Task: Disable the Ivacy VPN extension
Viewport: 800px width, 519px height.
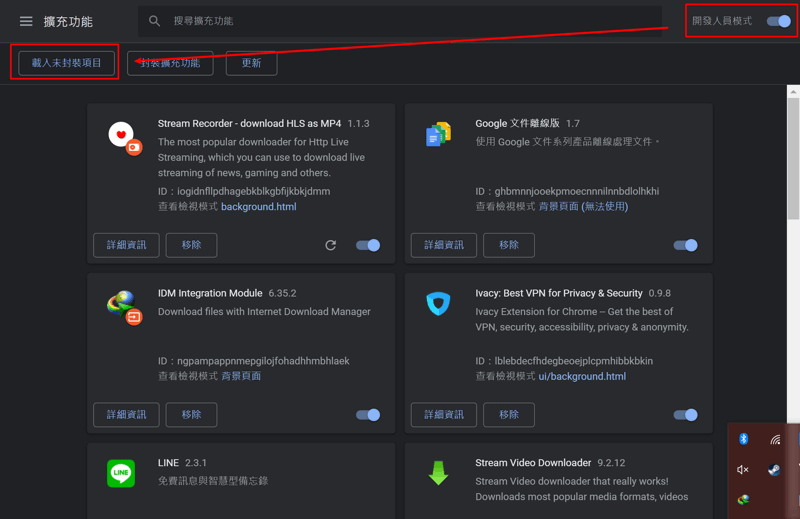Action: click(x=685, y=415)
